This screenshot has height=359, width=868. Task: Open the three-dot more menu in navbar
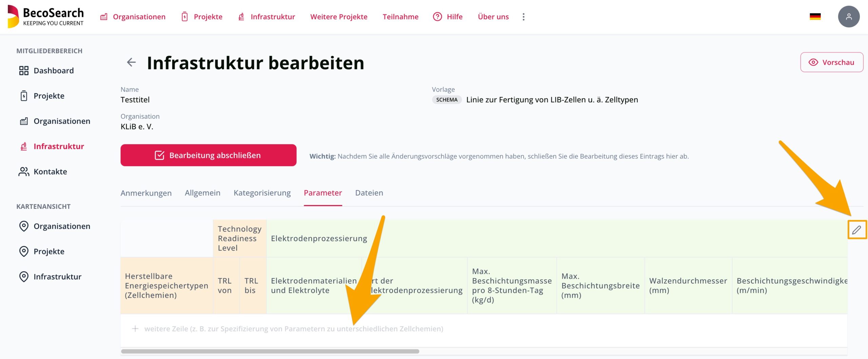tap(524, 17)
